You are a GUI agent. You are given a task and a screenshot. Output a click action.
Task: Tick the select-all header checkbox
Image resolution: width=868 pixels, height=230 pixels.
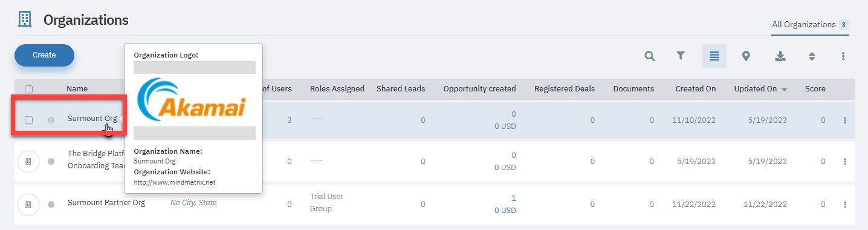click(x=28, y=89)
